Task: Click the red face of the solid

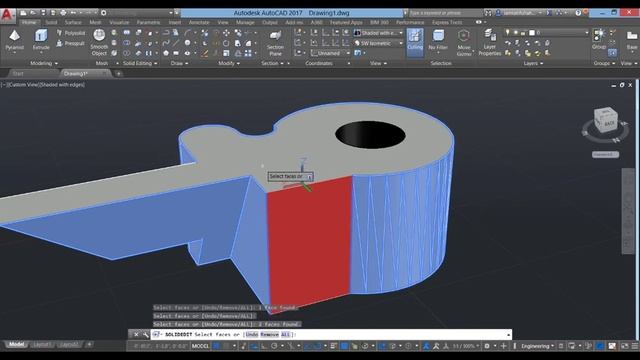Action: click(x=309, y=244)
